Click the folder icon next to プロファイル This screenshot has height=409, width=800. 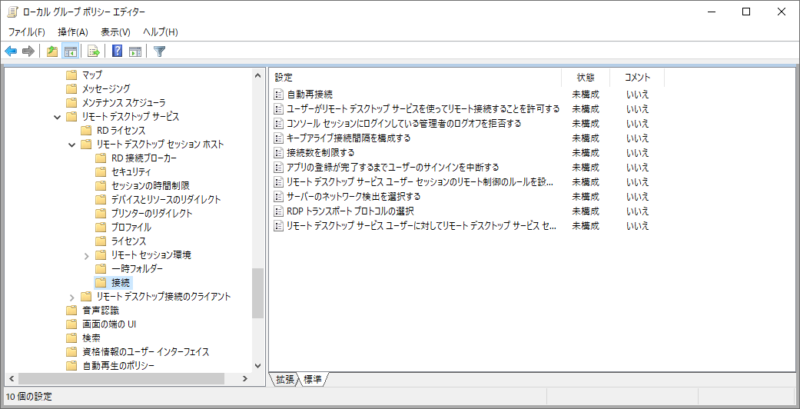pos(101,227)
